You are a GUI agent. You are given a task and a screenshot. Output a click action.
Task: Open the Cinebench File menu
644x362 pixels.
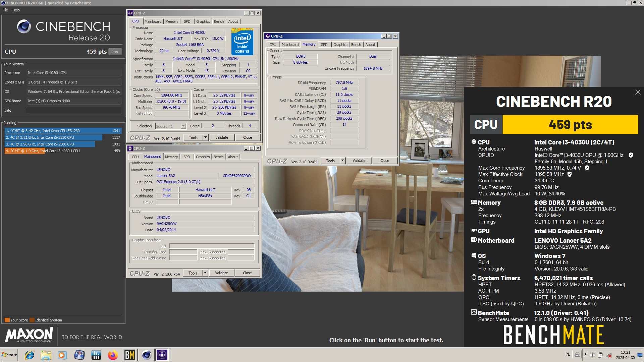(5, 10)
